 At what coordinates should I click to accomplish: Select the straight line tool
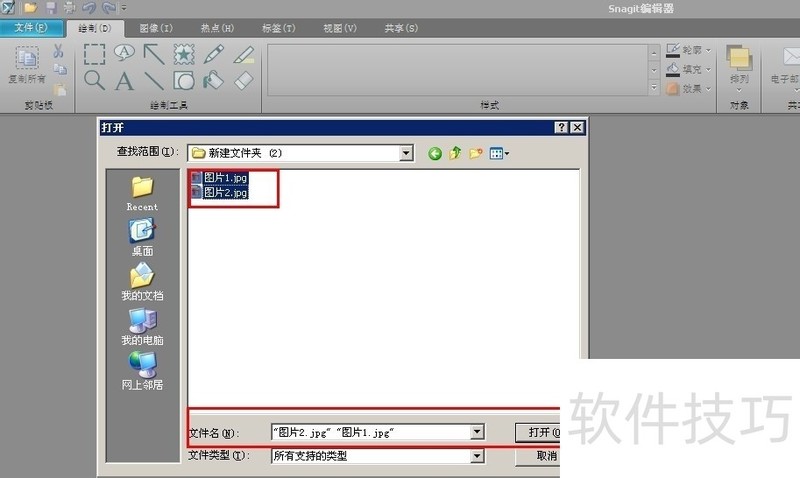click(x=154, y=81)
